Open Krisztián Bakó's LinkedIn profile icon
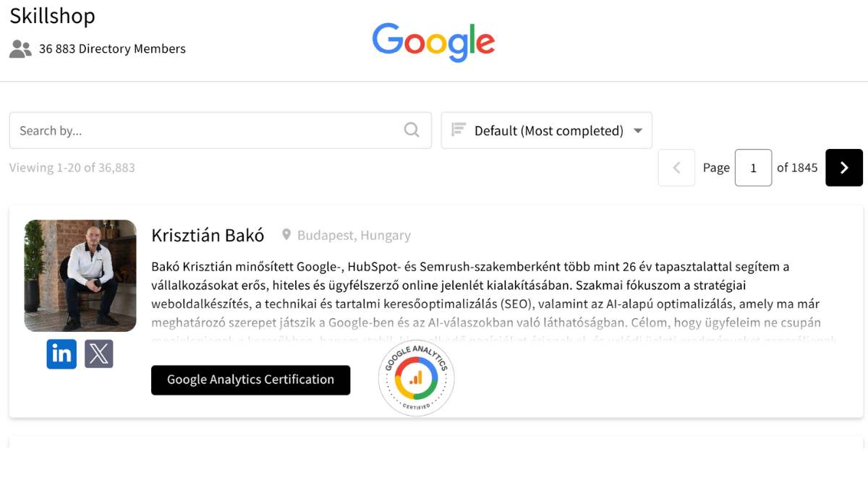This screenshot has width=868, height=488. [61, 354]
